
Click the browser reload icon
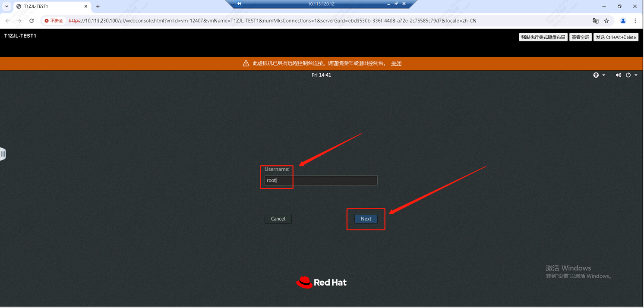[x=32, y=21]
